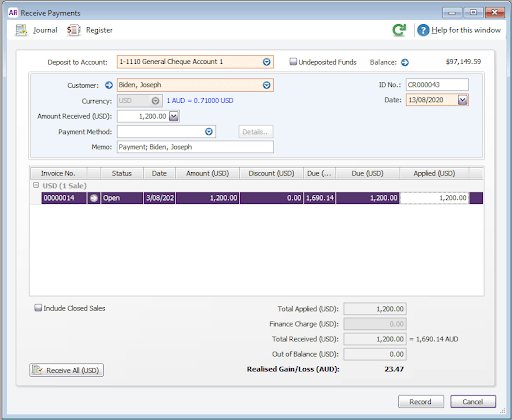512x420 pixels.
Task: Click the Total Applied (USD) value box
Action: 375,309
